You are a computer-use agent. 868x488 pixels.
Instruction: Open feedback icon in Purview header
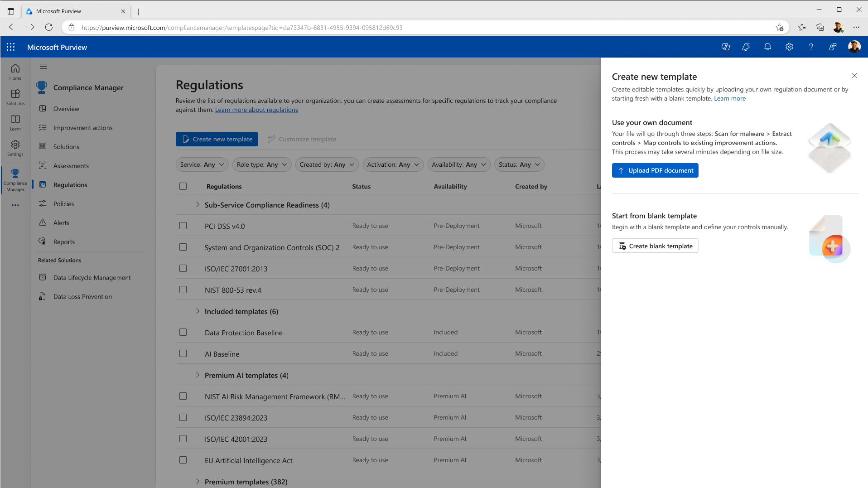[833, 47]
